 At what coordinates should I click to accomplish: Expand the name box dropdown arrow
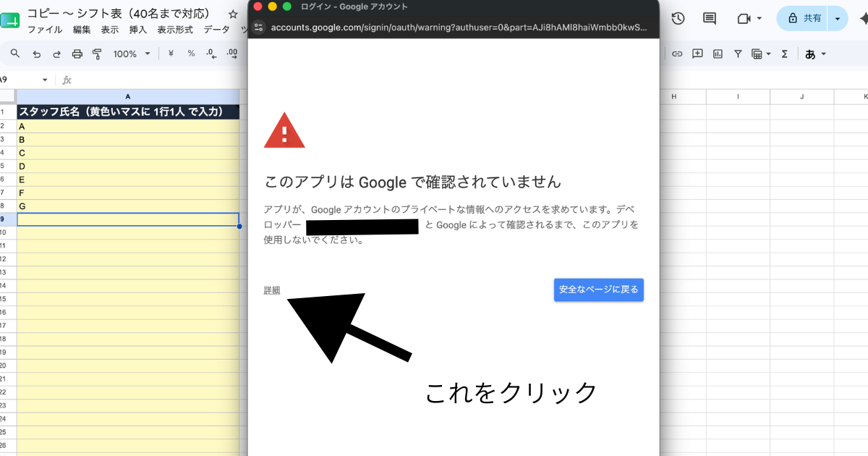pyautogui.click(x=45, y=80)
